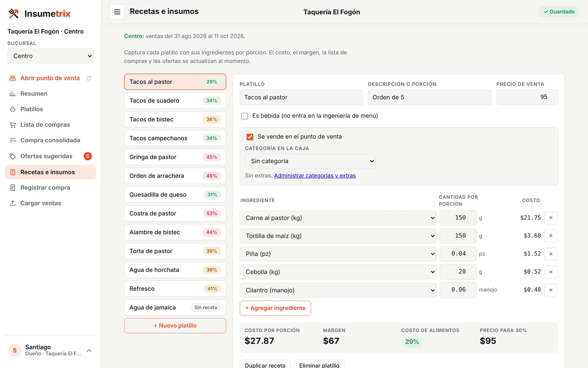Click external-link icon beside Abrir punto de venta
Viewport: 588px width, 368px height.
pos(89,78)
